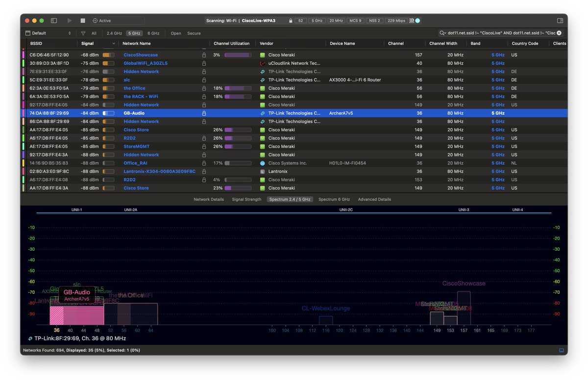Click the round connection indicator after 229 Mbps
The image size is (588, 382).
417,21
